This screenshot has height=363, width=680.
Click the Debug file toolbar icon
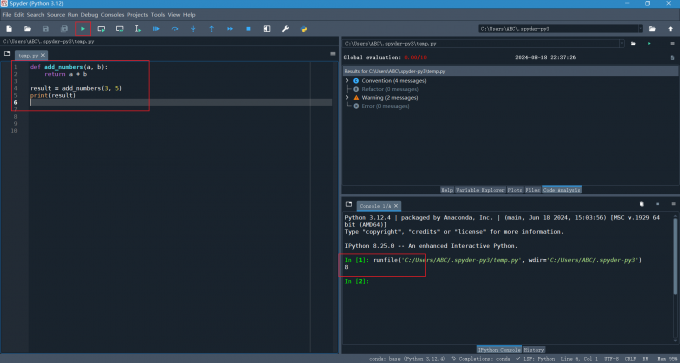pos(156,29)
